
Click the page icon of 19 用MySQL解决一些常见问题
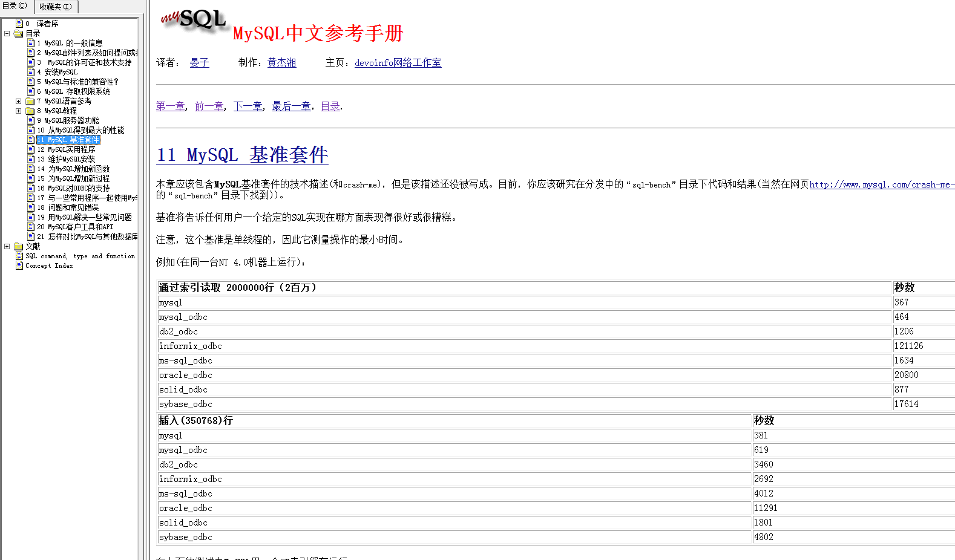coord(31,217)
